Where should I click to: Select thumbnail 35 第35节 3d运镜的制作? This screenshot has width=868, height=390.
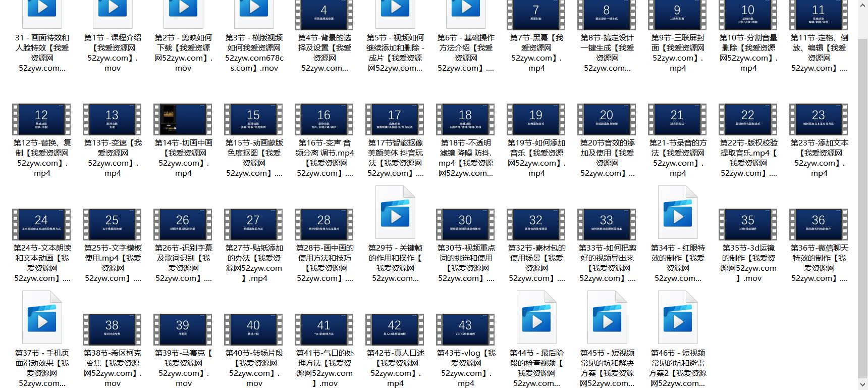(748, 225)
